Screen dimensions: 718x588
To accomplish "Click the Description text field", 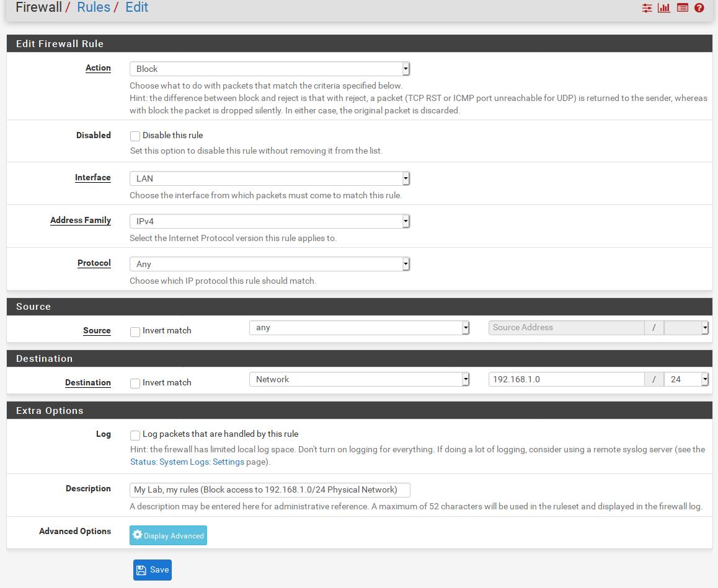I will pyautogui.click(x=269, y=490).
